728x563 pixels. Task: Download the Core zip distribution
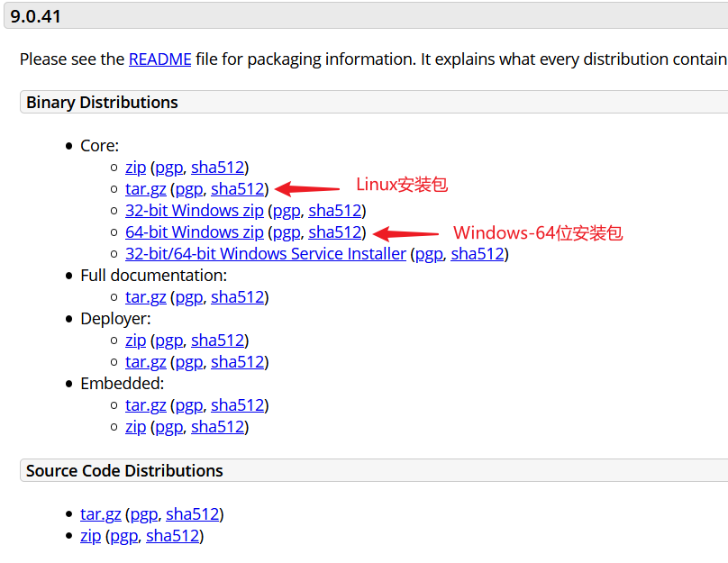click(x=135, y=168)
